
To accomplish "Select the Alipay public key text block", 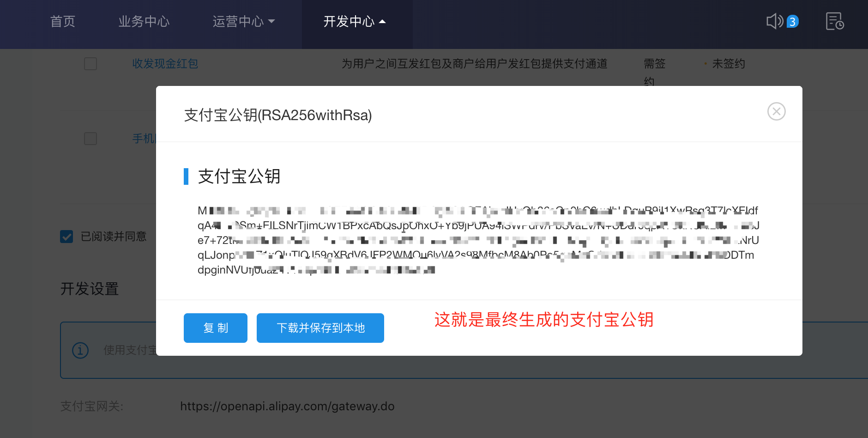I will point(478,240).
